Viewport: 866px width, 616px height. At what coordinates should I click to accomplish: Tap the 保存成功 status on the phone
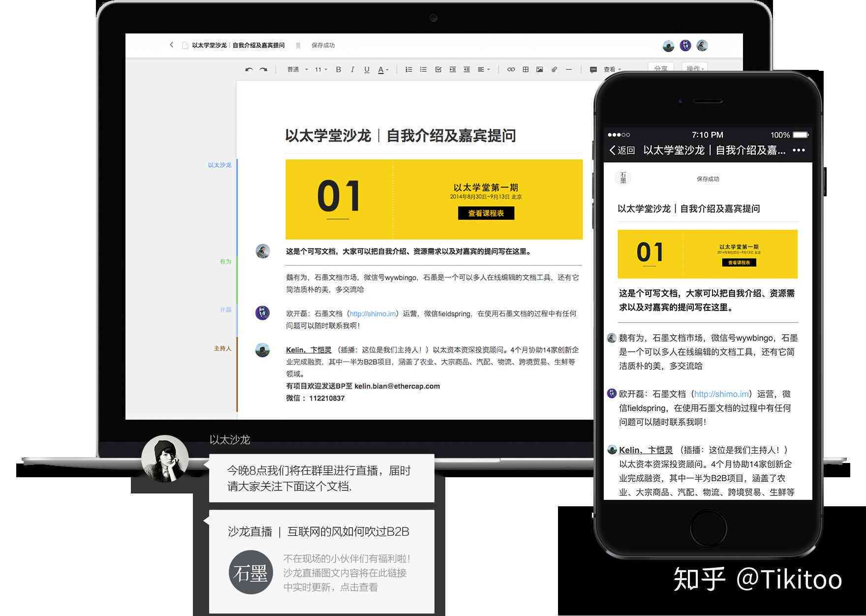[x=708, y=179]
